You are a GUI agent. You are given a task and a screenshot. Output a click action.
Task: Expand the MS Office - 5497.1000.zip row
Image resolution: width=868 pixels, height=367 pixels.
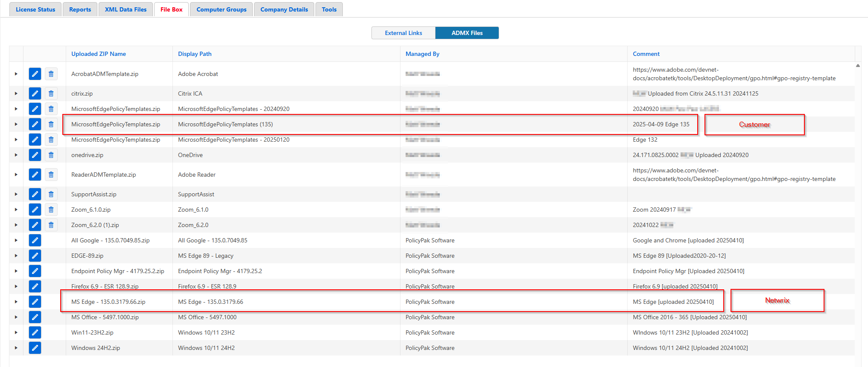[16, 317]
